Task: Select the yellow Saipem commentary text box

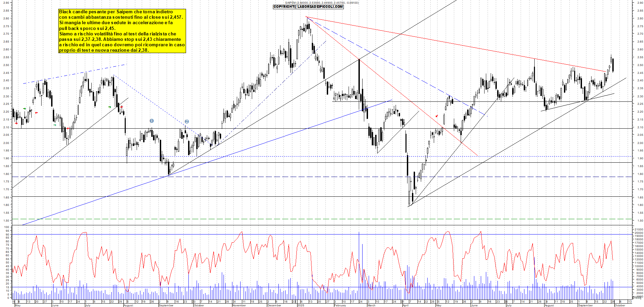Action: [122, 31]
